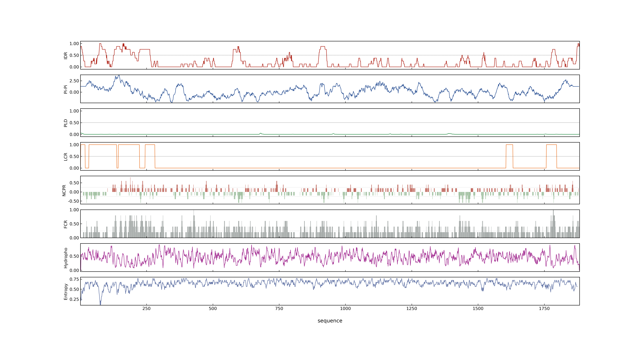Click the LCR y-axis label
This screenshot has height=343, width=644.
(x=66, y=157)
